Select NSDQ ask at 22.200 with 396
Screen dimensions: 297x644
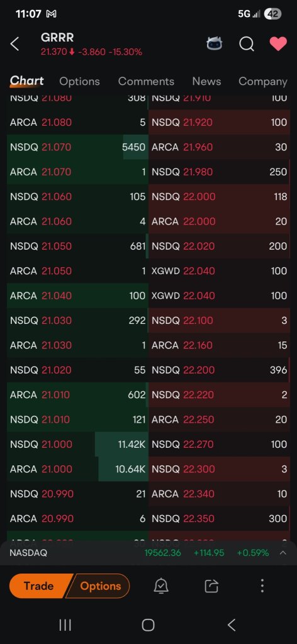[x=220, y=370]
